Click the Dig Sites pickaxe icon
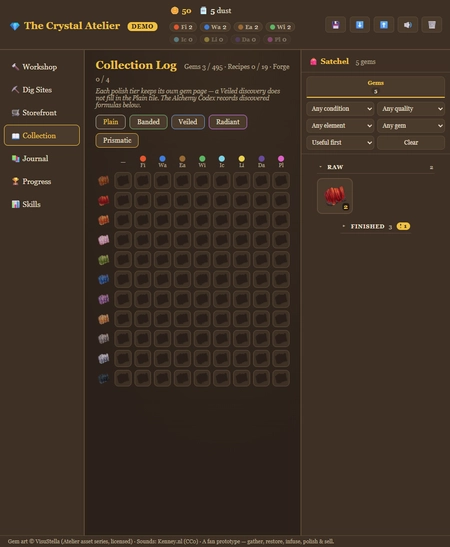Viewport: 450px width, 547px height. coord(15,90)
